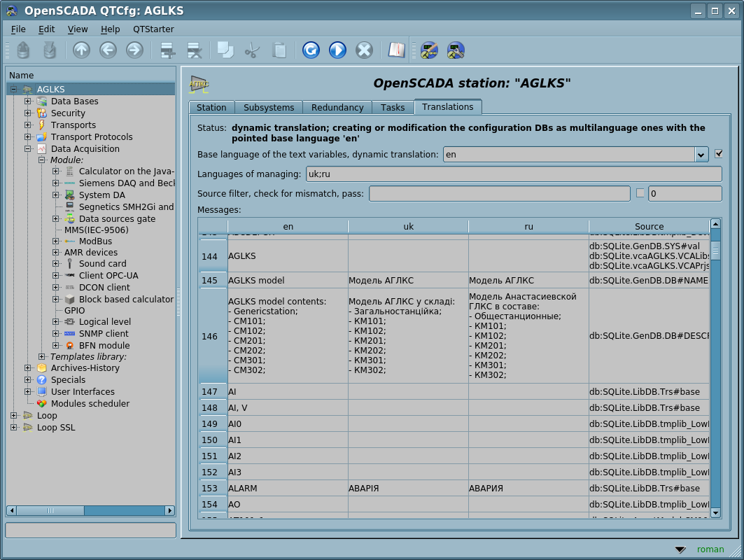Collapse the AGLKS root tree node

(14, 89)
